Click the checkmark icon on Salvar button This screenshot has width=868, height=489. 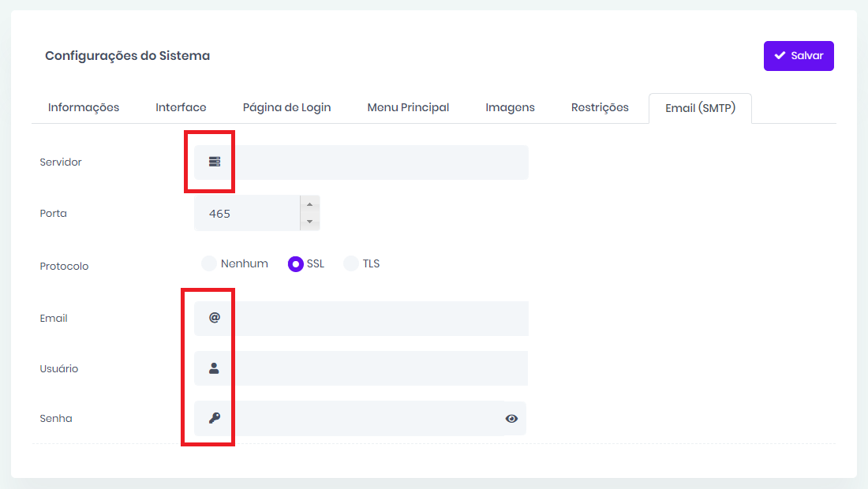click(780, 56)
